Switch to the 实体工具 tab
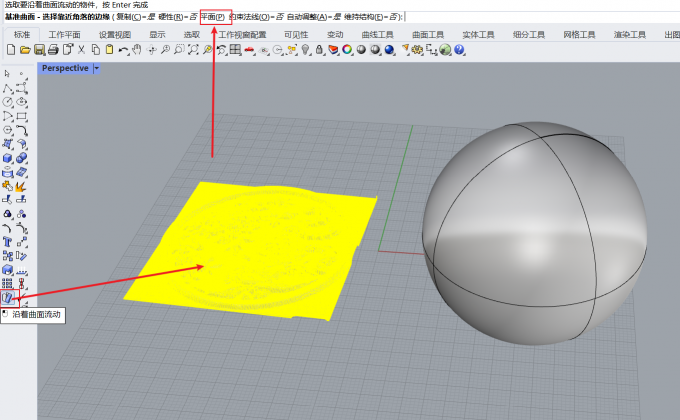 (478, 35)
